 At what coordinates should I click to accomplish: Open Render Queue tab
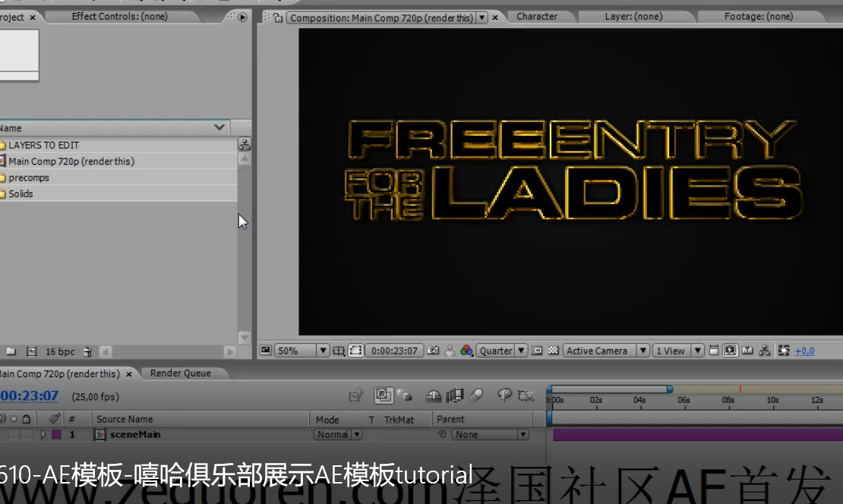pyautogui.click(x=181, y=373)
